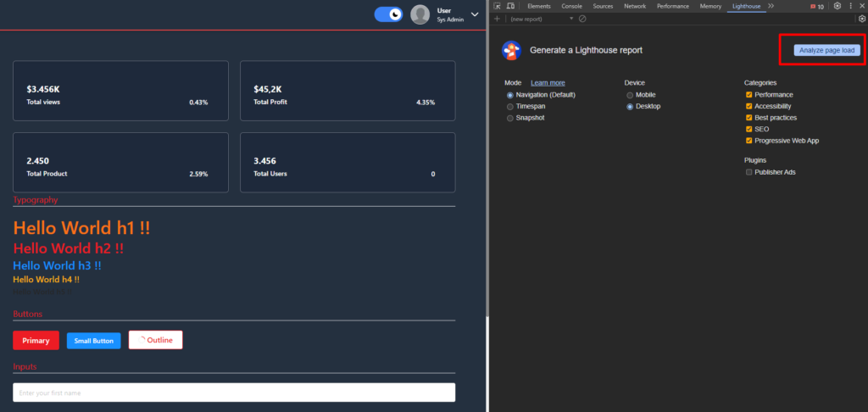Switch to the Network tab
Viewport: 868px width, 412px height.
click(635, 6)
